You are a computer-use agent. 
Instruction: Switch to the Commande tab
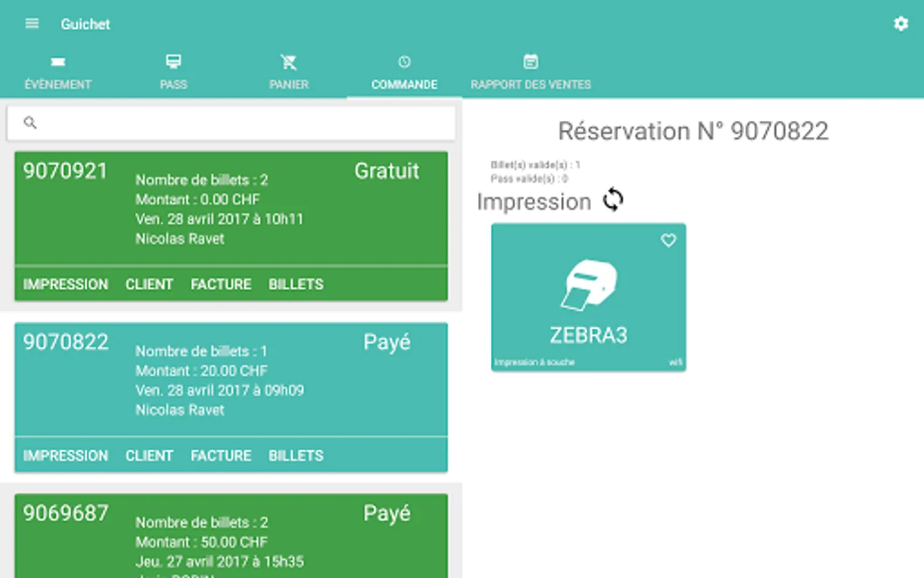(404, 72)
